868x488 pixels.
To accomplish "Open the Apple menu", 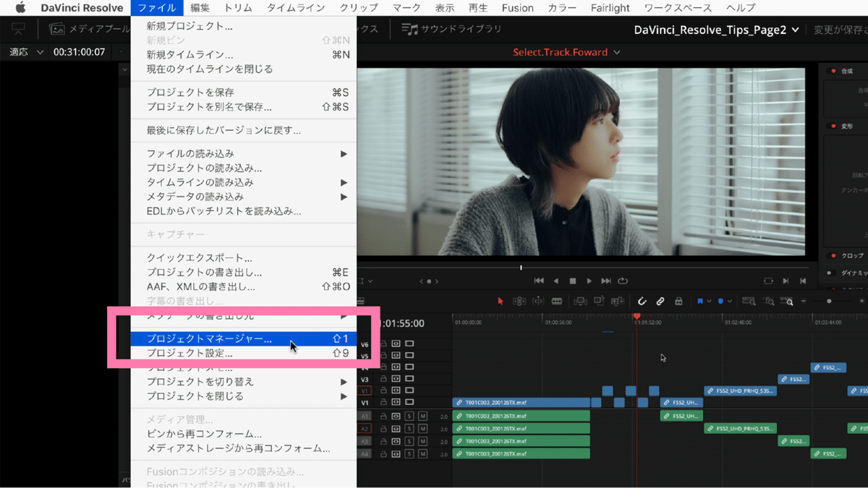I will (20, 8).
